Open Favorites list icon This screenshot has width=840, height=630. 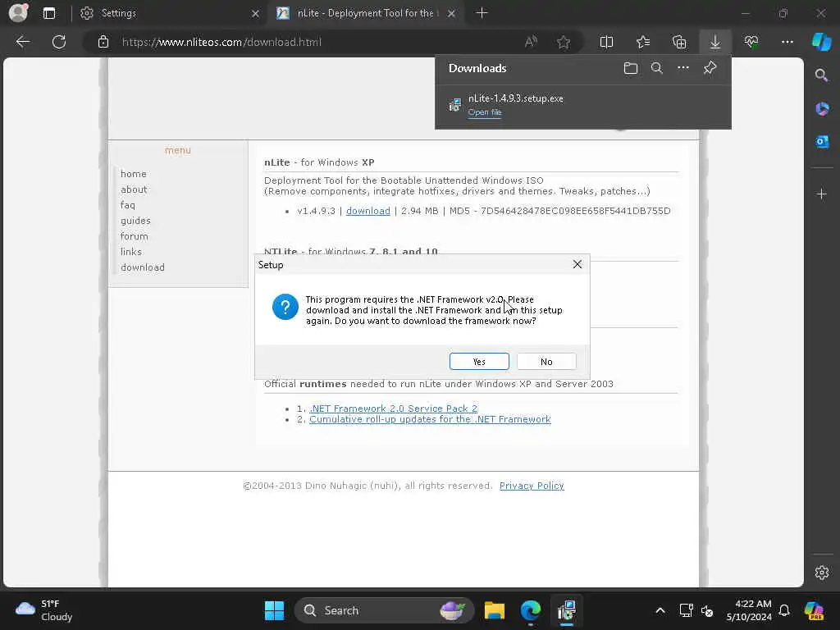[643, 42]
